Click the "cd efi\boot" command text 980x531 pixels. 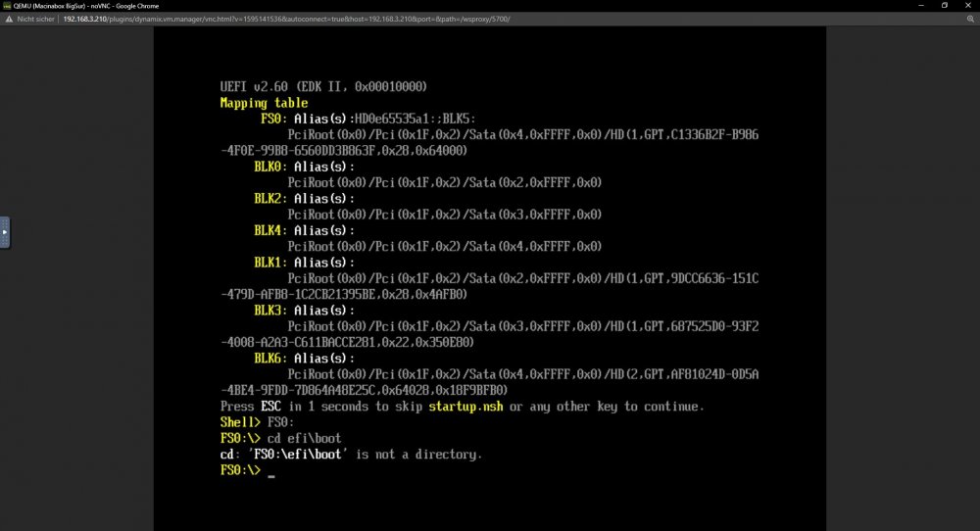coord(305,438)
